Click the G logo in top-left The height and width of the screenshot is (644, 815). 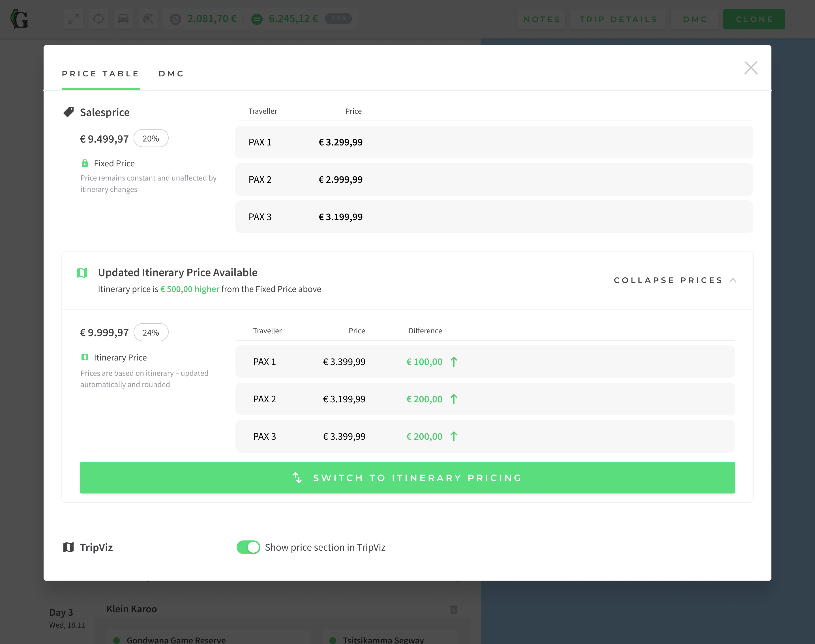pyautogui.click(x=19, y=19)
